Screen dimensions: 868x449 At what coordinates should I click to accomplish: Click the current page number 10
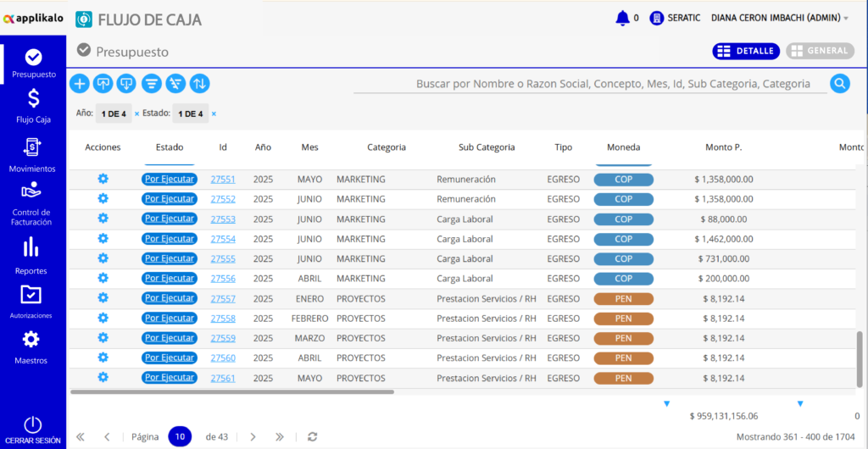coord(180,437)
